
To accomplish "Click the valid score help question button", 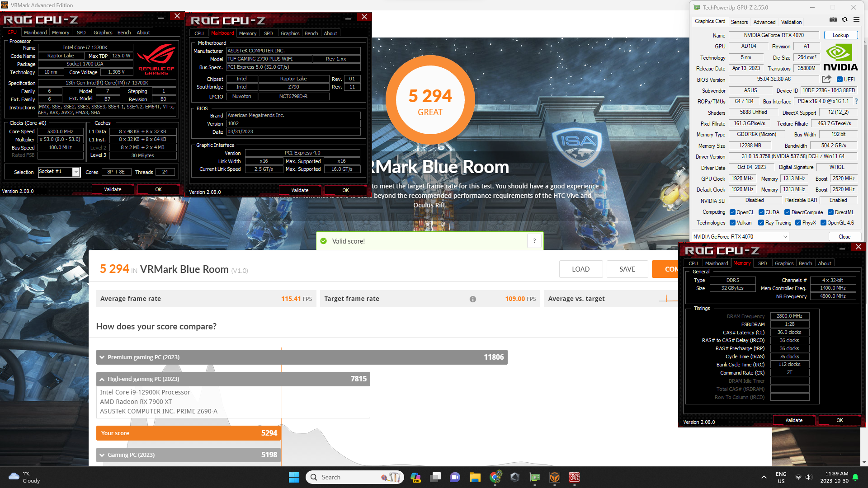I will (x=534, y=241).
